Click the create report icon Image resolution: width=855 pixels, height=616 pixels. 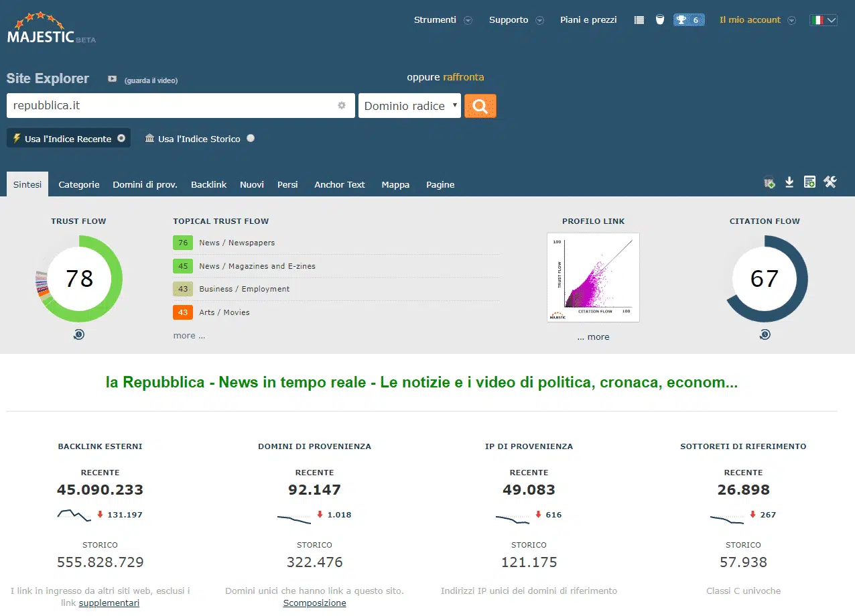point(809,182)
